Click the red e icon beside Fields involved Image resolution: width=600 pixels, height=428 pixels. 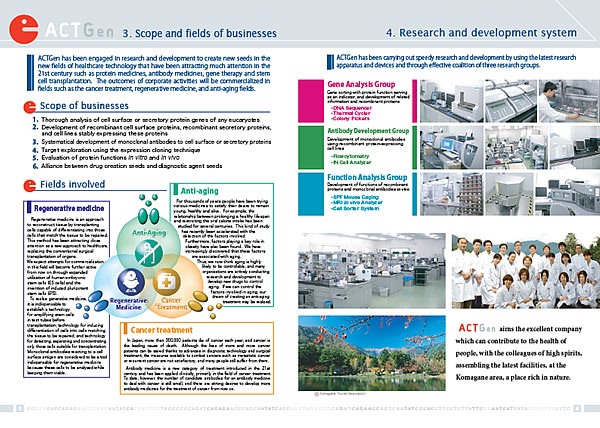coord(29,185)
